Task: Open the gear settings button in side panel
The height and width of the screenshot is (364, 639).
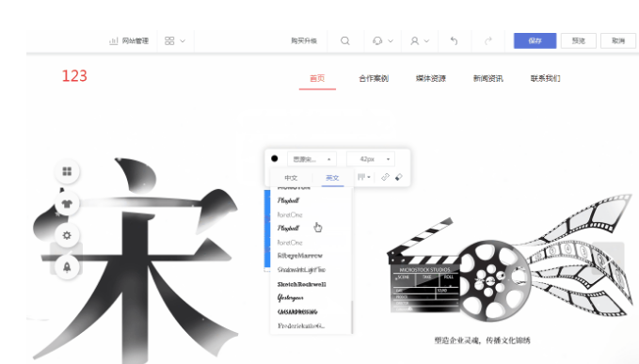Action: coord(67,235)
